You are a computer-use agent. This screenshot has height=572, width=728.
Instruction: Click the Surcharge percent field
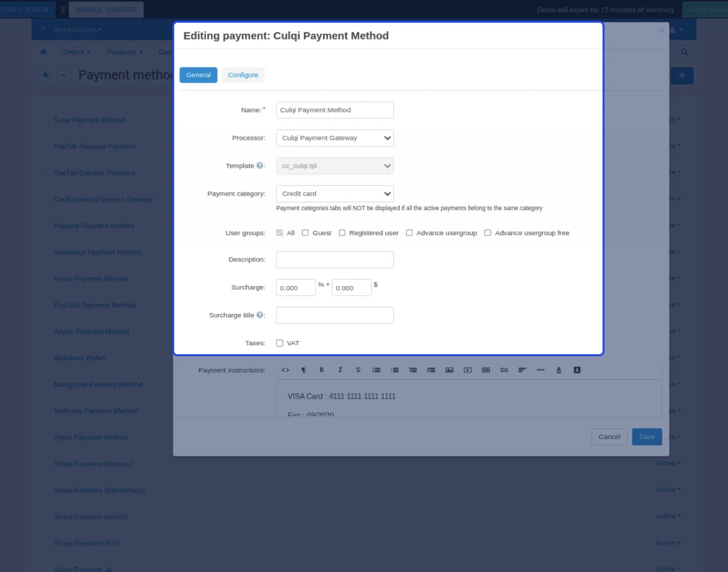coord(296,287)
